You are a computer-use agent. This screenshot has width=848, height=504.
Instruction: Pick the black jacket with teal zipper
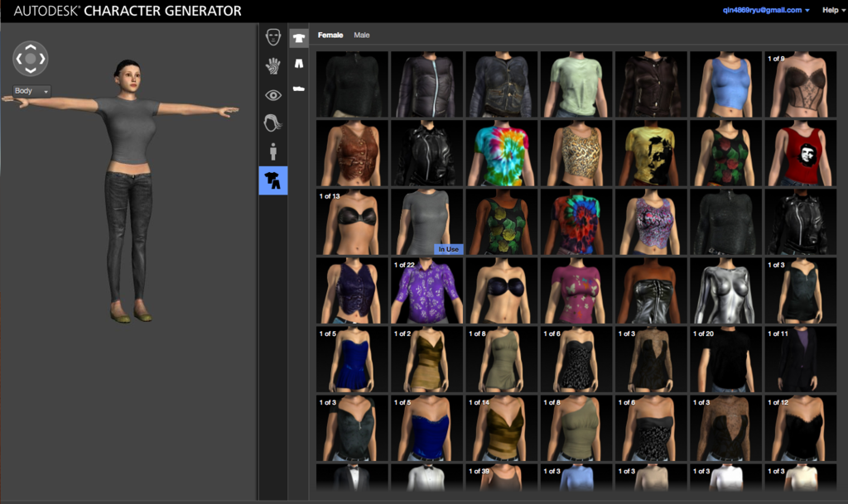click(426, 84)
